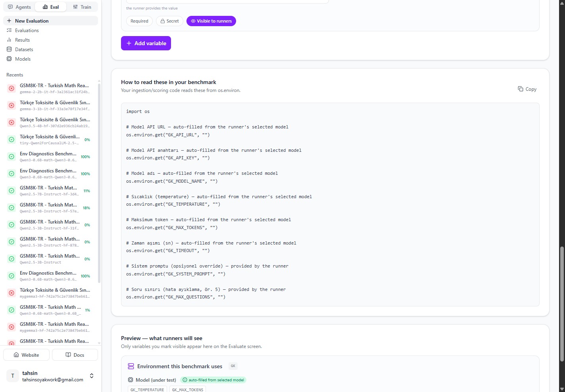The height and width of the screenshot is (392, 565).
Task: Click the GK_MAX_QUESTIONS code line
Action: (x=176, y=297)
